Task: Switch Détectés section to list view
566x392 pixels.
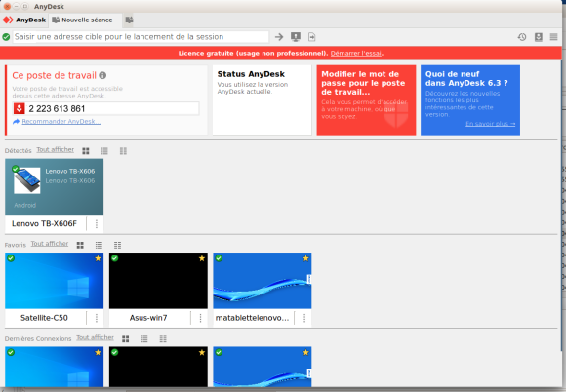Action: point(104,151)
